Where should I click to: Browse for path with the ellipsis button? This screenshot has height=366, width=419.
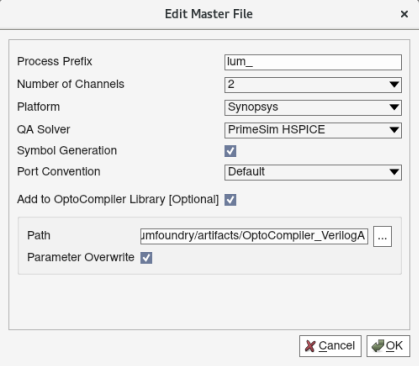382,236
